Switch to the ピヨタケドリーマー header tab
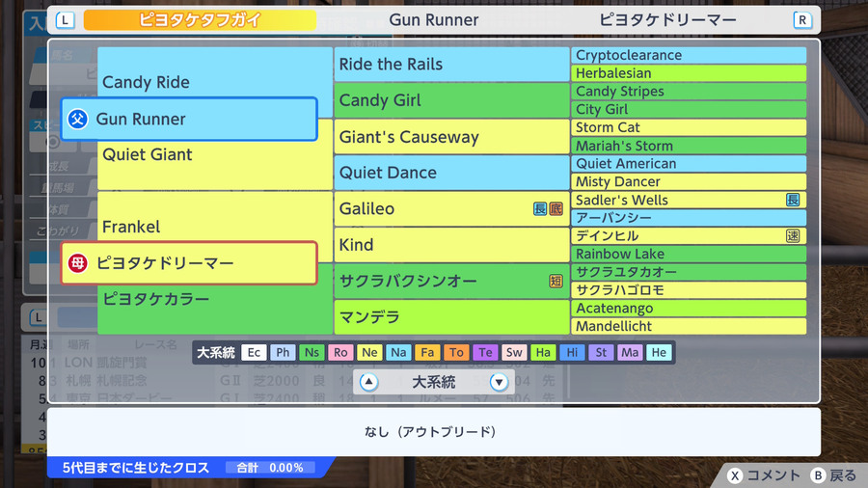This screenshot has width=868, height=488. pyautogui.click(x=667, y=20)
